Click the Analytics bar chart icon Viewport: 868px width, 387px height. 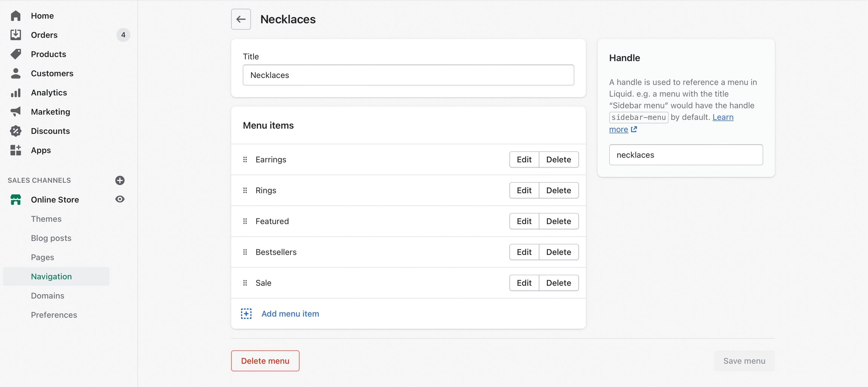[x=16, y=93]
